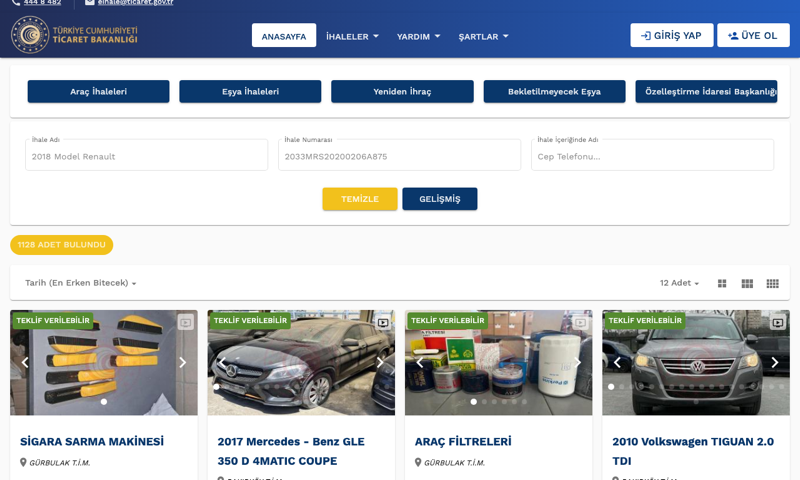Viewport: 800px width, 480px height.
Task: Show previous image on Sigara Sarma Makinesi card
Action: pos(25,362)
